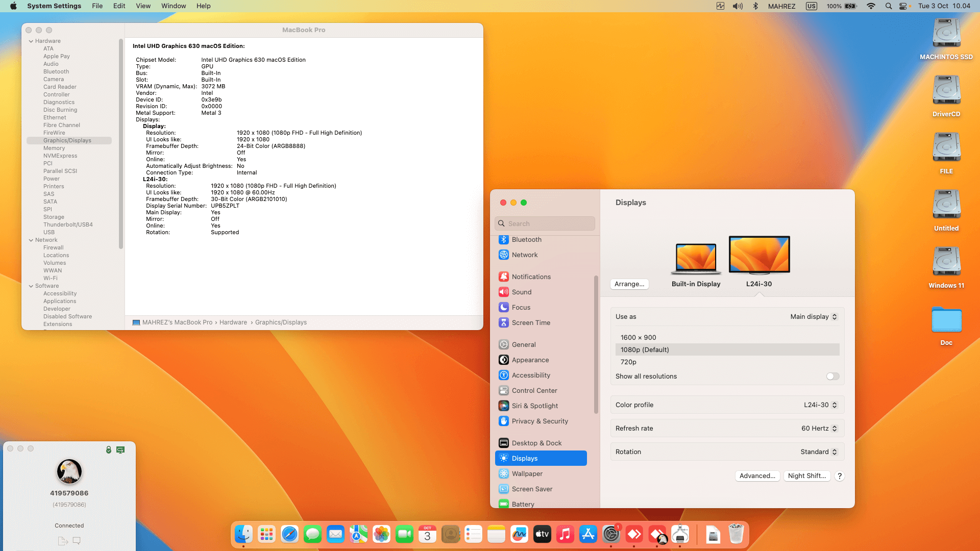Open the Use as Main display dropdown
Viewport: 980px width, 551px height.
(814, 317)
